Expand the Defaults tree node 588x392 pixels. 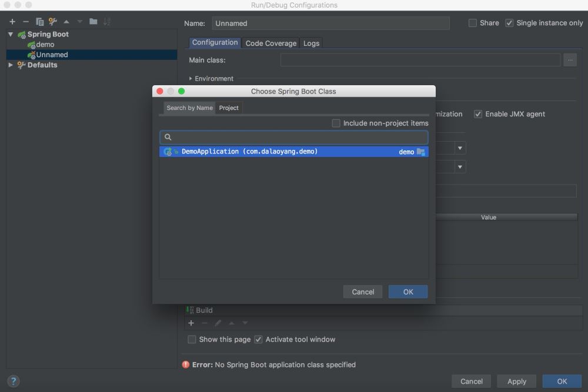click(x=11, y=65)
